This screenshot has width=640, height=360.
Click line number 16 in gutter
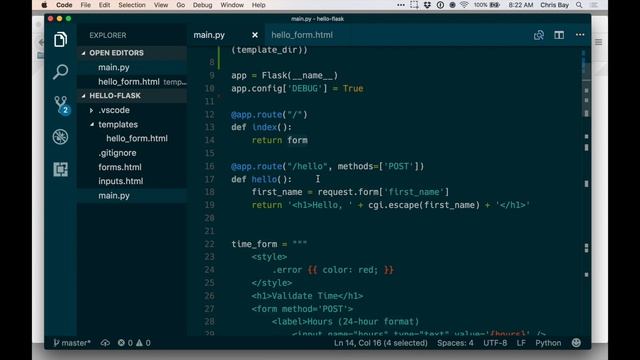click(x=209, y=166)
